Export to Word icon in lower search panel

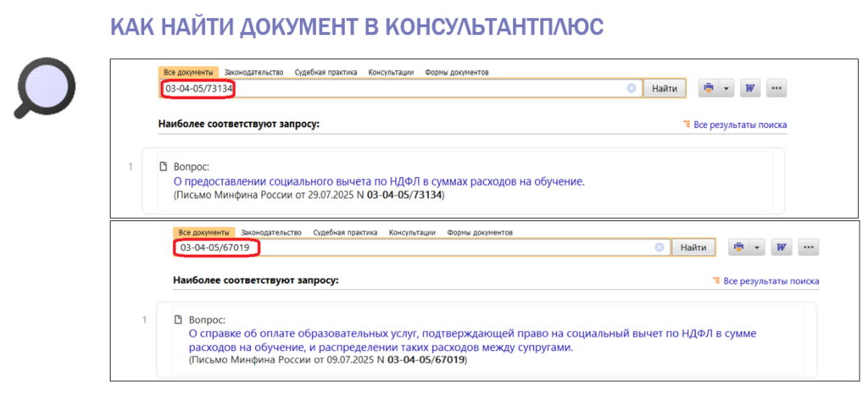(782, 247)
